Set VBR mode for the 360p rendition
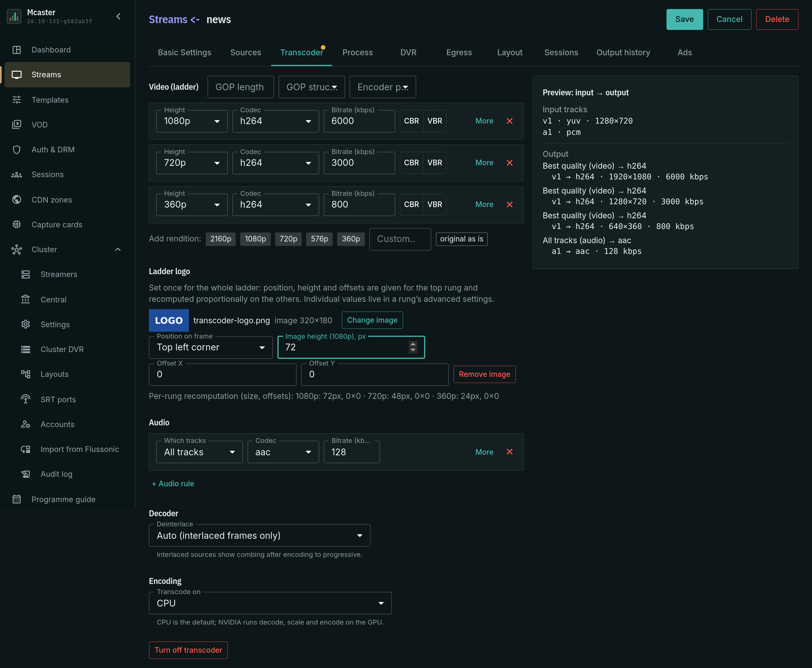The width and height of the screenshot is (812, 668). [435, 204]
